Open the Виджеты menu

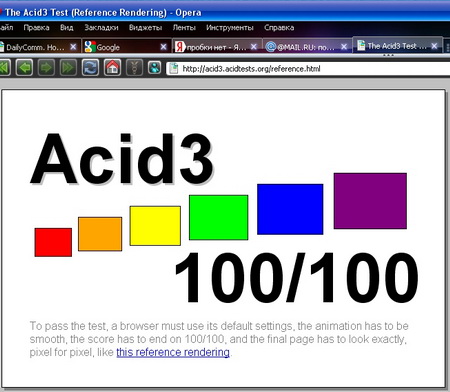[146, 28]
